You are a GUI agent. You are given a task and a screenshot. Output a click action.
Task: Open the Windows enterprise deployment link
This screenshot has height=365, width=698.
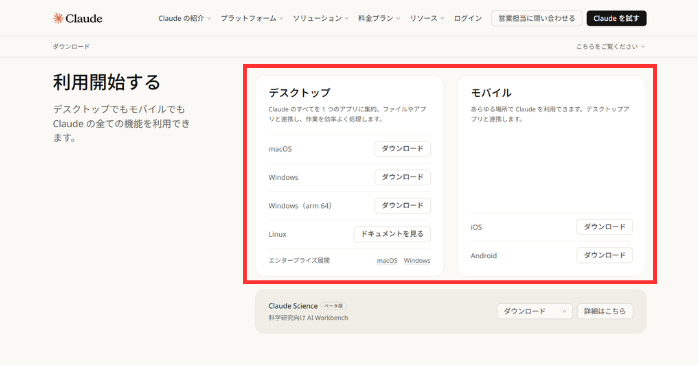[417, 261]
